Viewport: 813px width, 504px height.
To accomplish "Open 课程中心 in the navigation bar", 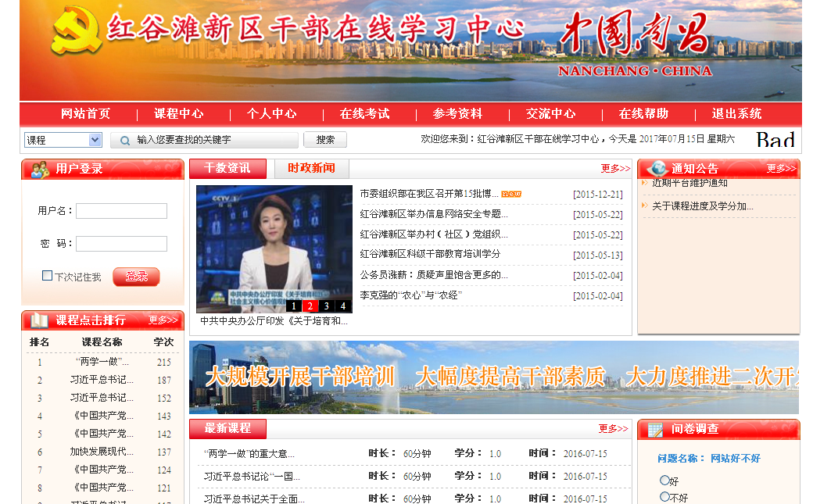I will pos(178,114).
